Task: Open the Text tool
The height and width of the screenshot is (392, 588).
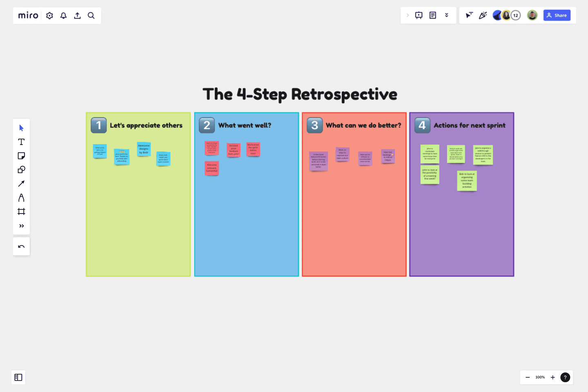Action: pos(21,142)
